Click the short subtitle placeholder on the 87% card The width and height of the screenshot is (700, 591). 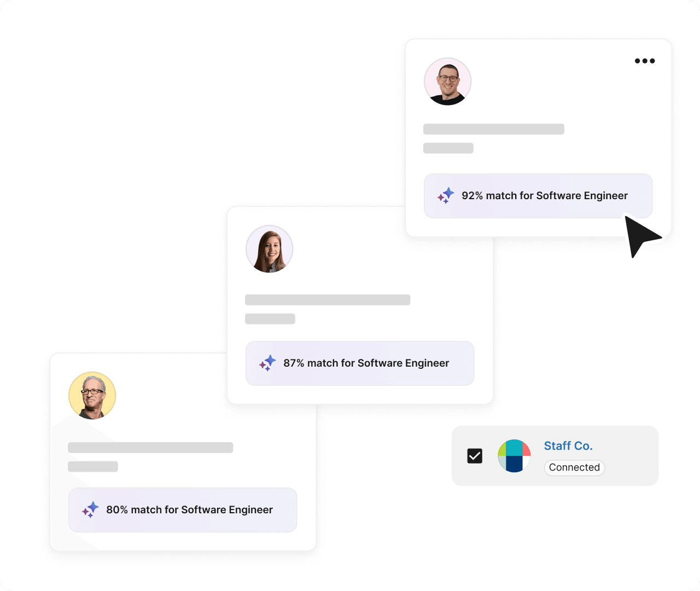pos(270,319)
